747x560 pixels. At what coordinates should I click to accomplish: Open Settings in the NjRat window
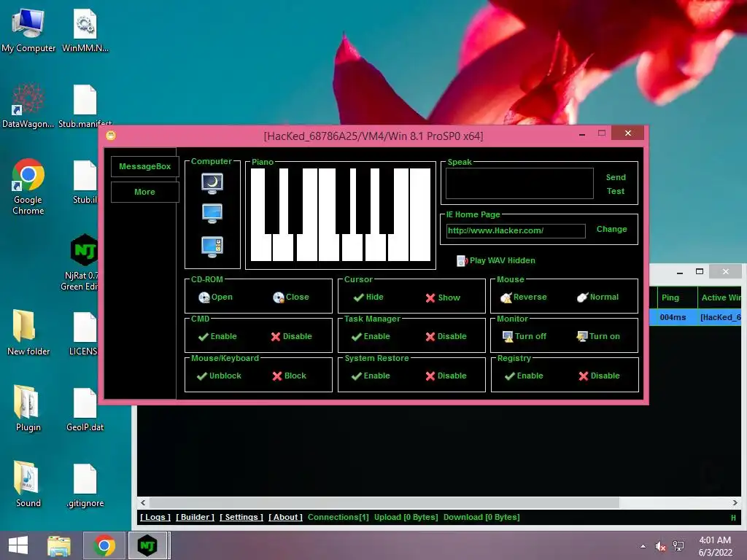pos(241,517)
